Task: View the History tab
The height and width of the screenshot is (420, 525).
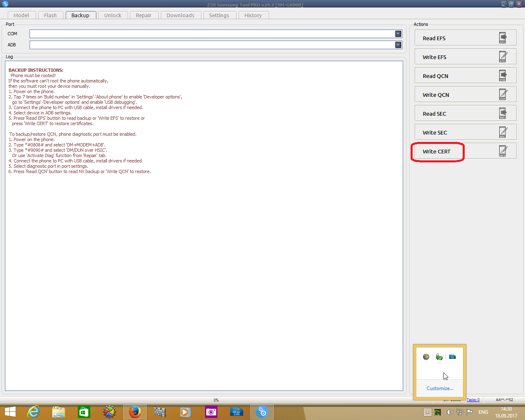Action: tap(253, 15)
